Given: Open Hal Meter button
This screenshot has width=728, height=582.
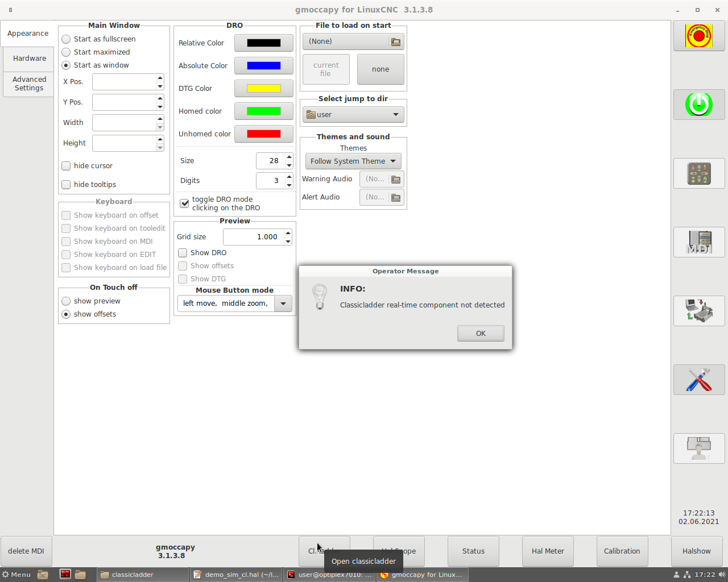Looking at the screenshot, I should click(548, 551).
